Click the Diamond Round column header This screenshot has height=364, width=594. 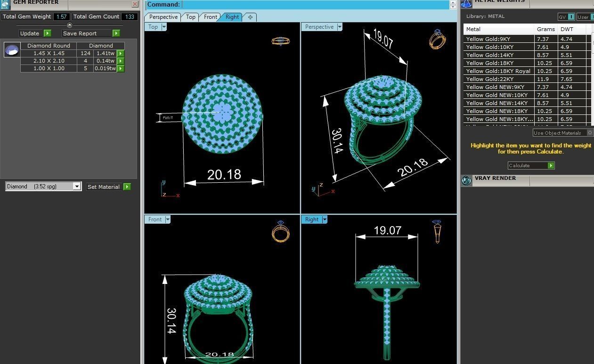[49, 46]
